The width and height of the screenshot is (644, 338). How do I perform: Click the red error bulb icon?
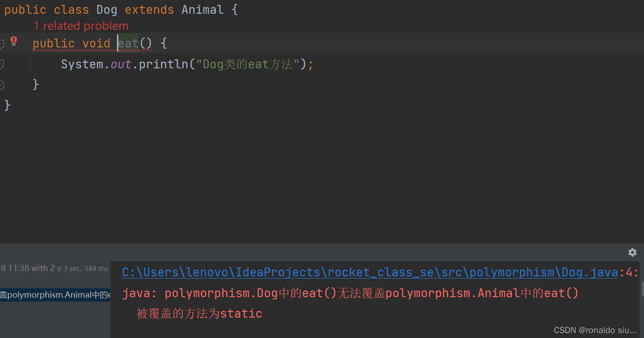14,41
